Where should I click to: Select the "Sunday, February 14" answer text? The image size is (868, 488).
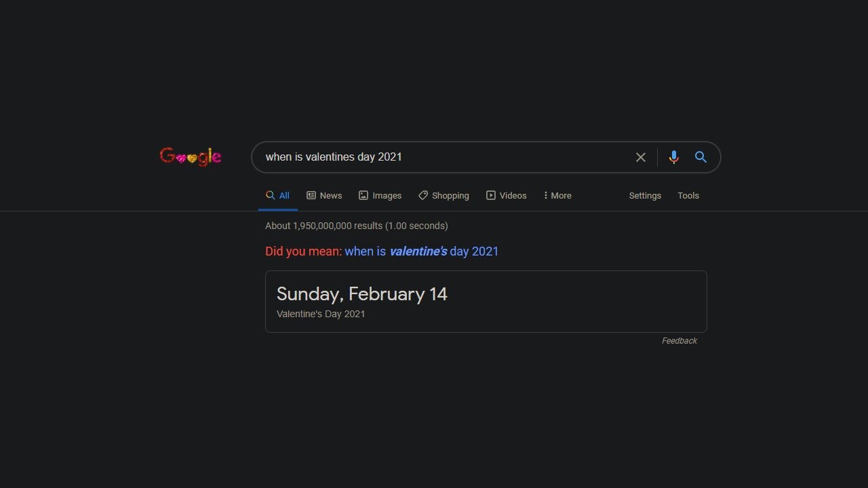coord(362,293)
